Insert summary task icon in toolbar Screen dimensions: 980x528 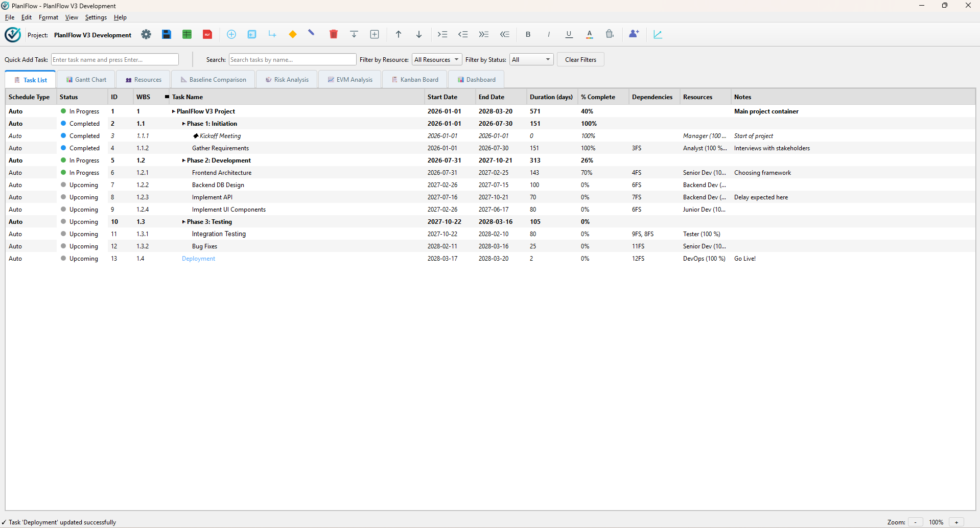click(x=252, y=34)
